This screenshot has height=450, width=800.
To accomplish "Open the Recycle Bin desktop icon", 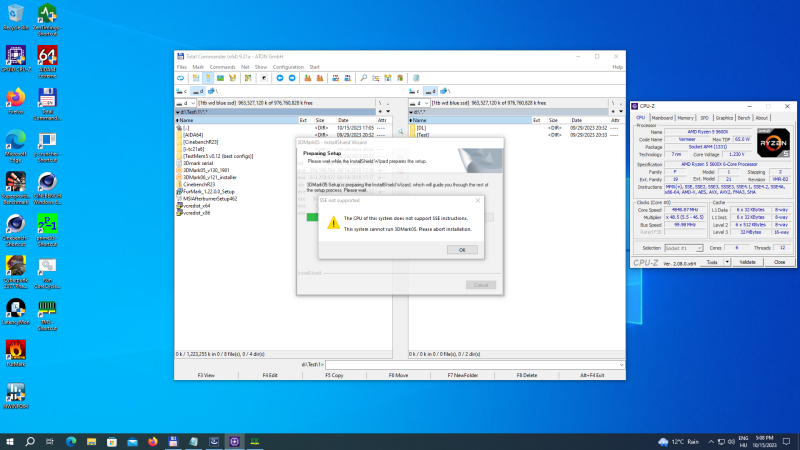I will click(x=15, y=17).
